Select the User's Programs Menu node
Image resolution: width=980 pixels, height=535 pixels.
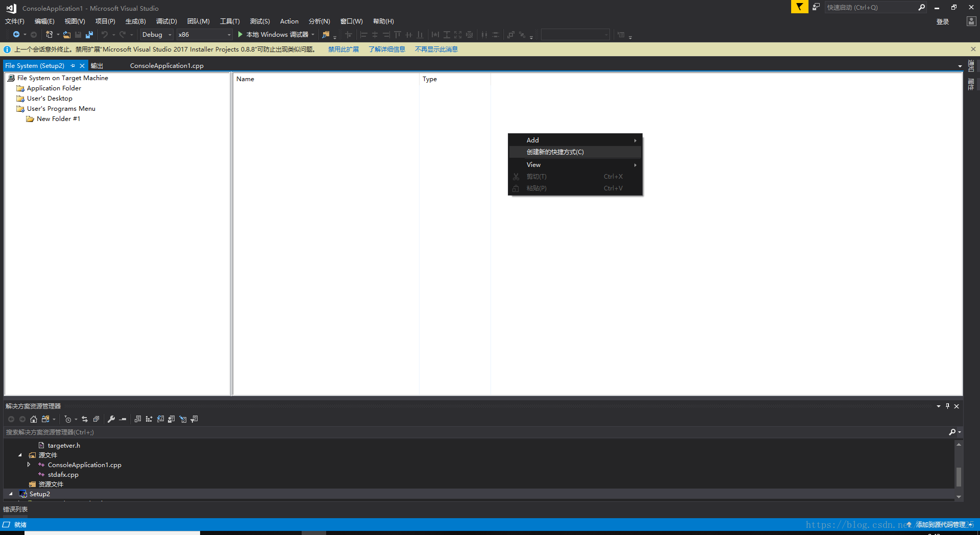[61, 109]
